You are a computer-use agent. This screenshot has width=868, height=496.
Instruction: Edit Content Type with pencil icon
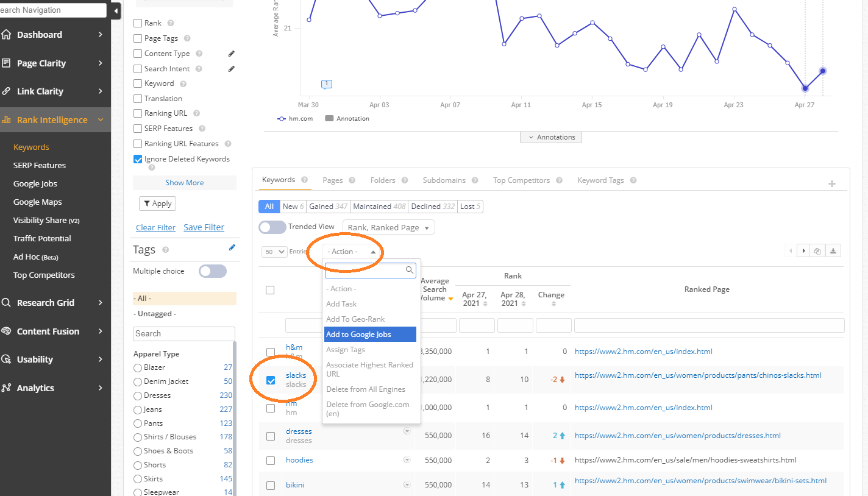[x=232, y=54]
